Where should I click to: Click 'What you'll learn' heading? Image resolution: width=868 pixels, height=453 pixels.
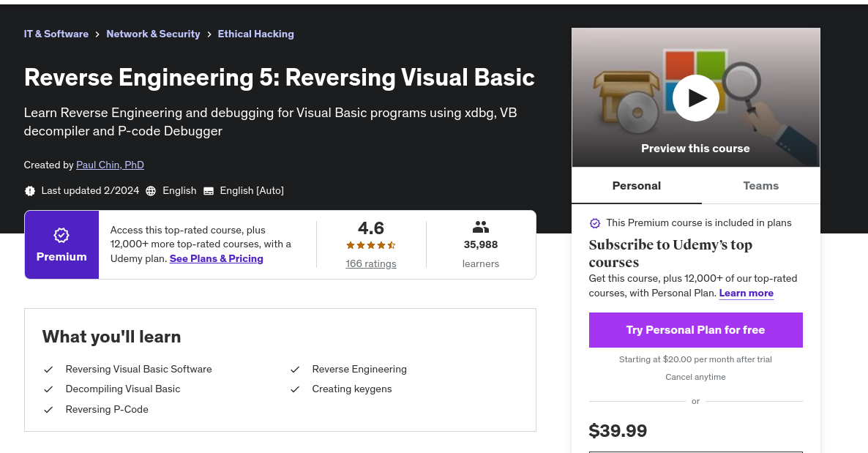pyautogui.click(x=111, y=337)
